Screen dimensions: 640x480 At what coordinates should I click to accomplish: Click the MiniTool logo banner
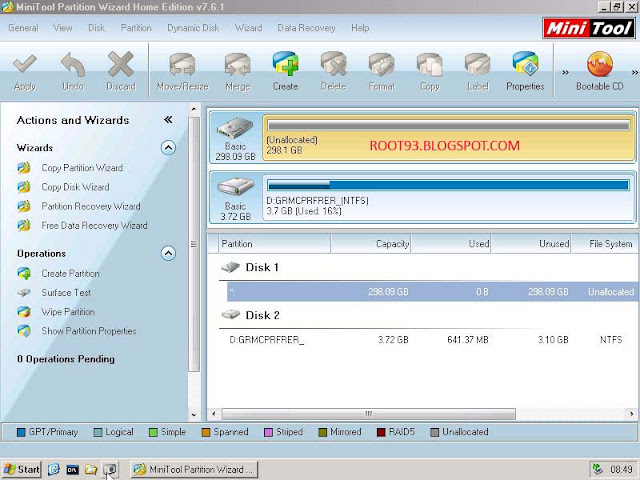click(x=589, y=29)
